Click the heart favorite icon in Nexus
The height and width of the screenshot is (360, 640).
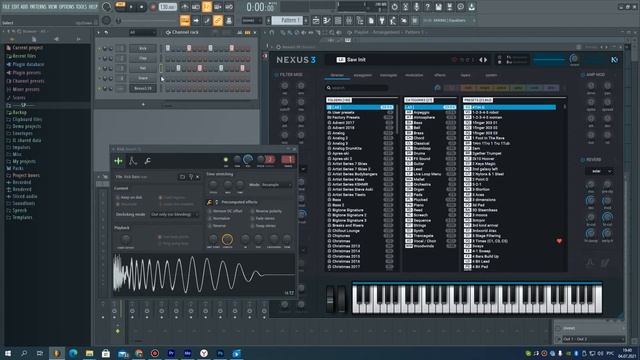(x=559, y=241)
